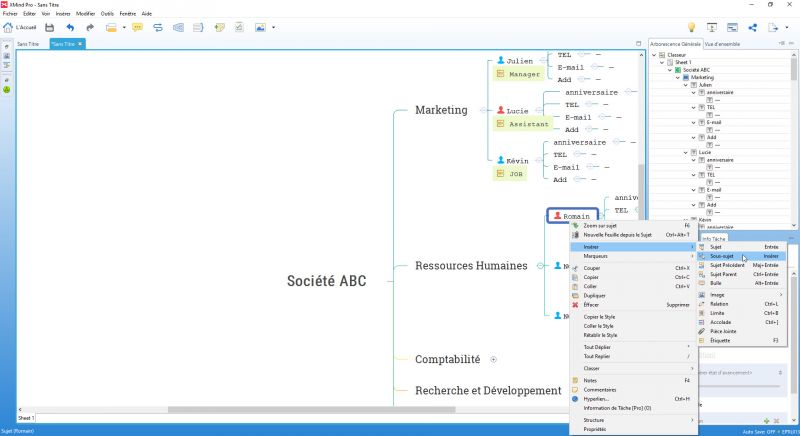The height and width of the screenshot is (436, 800).
Task: Open the Fichier menu
Action: click(x=10, y=14)
